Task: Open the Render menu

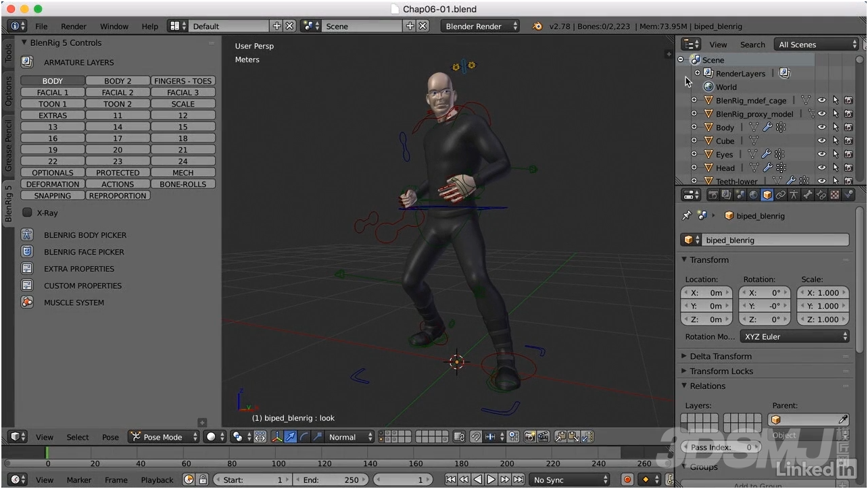Action: tap(74, 26)
